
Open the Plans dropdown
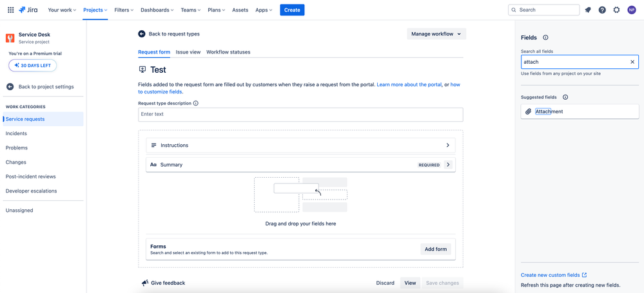(217, 10)
